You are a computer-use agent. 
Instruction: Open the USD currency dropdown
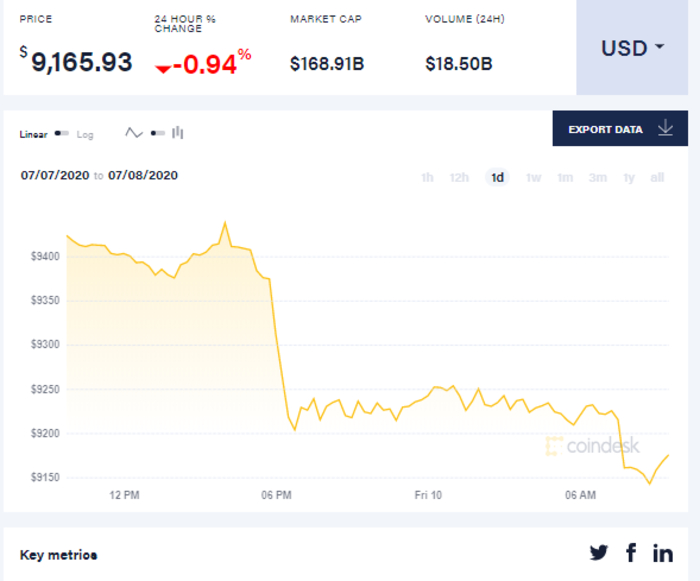click(x=632, y=48)
